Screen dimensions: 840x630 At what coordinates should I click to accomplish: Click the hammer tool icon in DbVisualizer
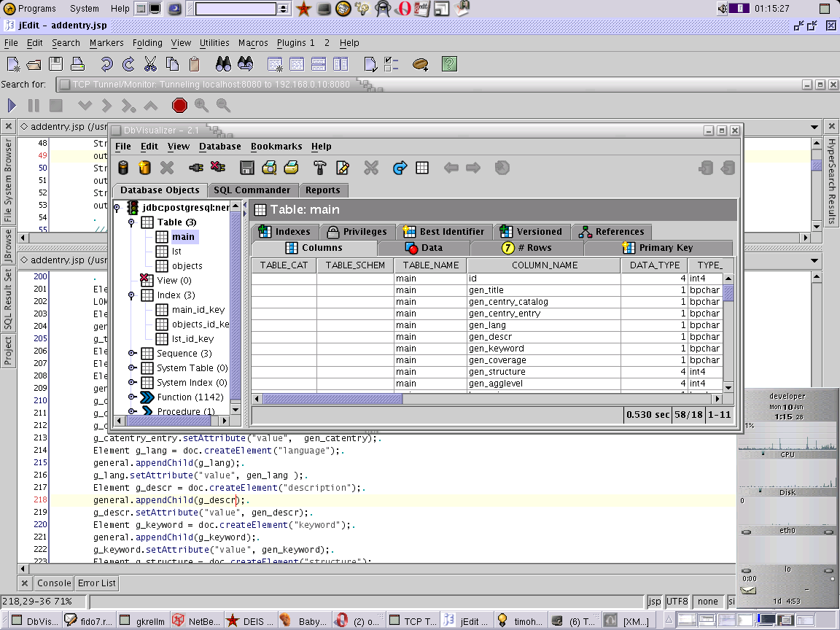(320, 168)
